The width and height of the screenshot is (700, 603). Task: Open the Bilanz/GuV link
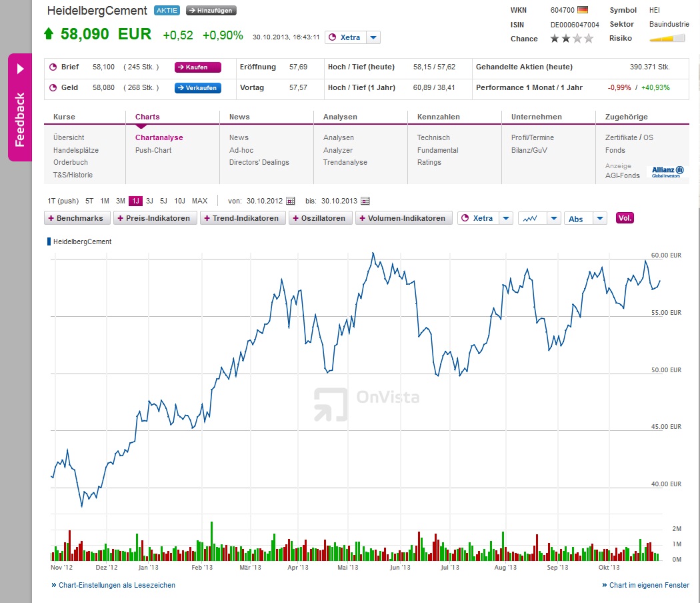tap(529, 150)
